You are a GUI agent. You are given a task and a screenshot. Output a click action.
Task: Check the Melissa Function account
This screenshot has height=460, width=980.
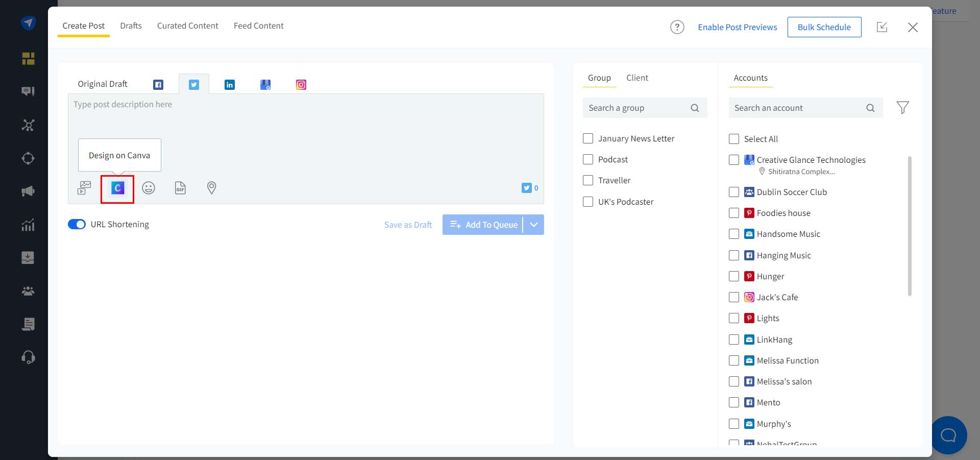[734, 360]
